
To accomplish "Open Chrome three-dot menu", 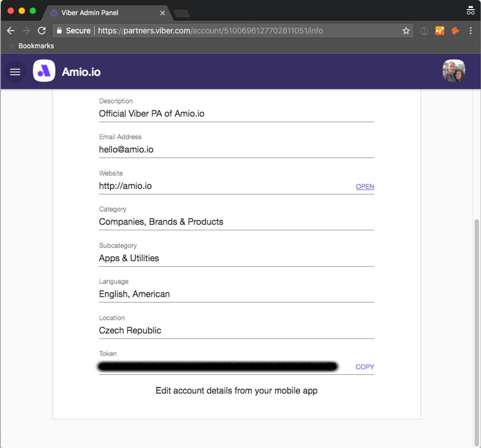I will point(470,31).
